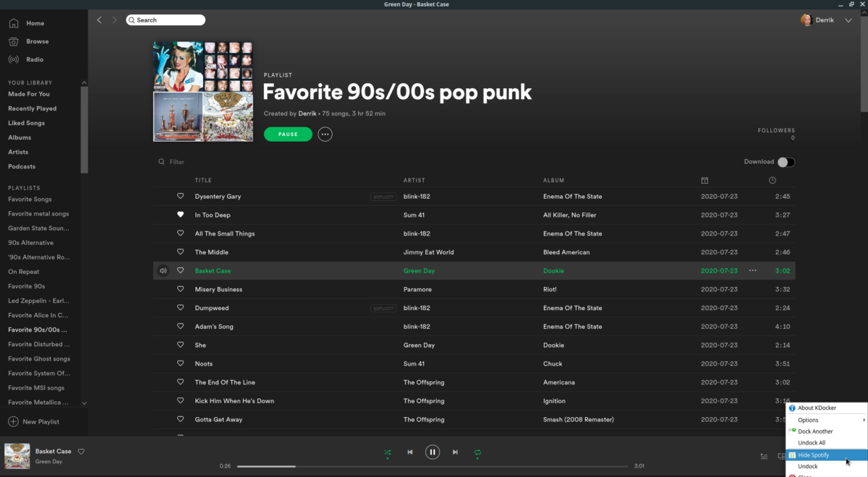Sort tracks by date added calendar icon
868x477 pixels.
(x=705, y=181)
